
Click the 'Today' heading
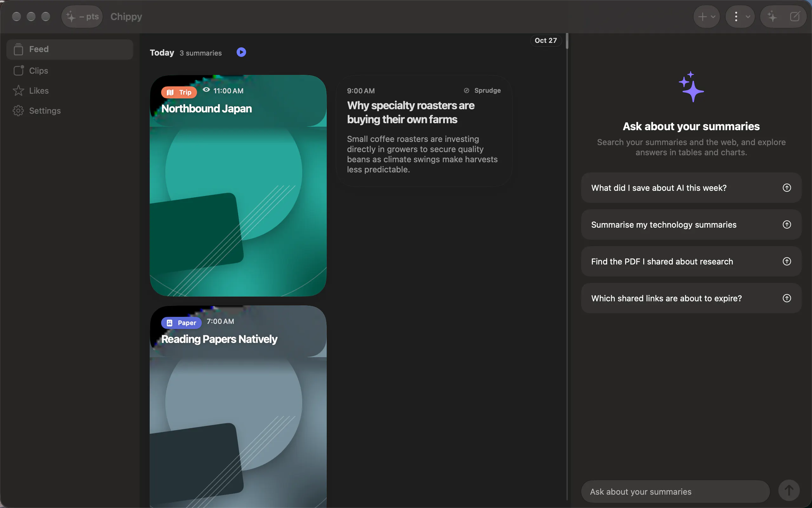[x=162, y=53]
